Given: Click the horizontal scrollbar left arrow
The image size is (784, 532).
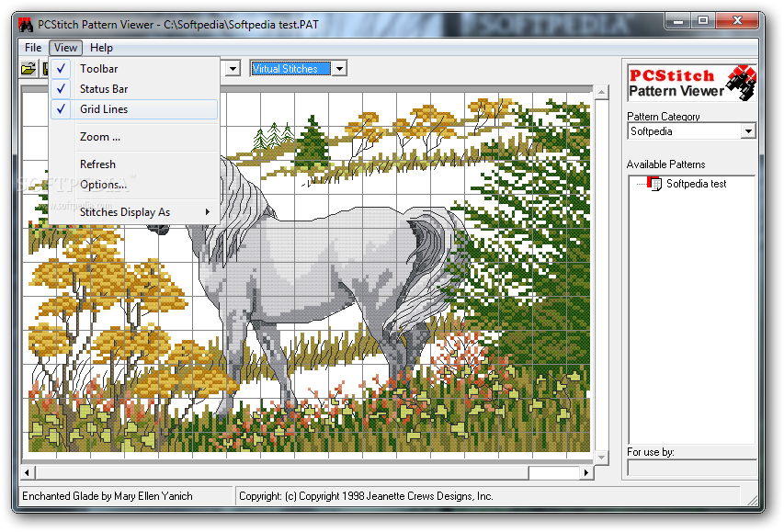Looking at the screenshot, I should tap(28, 472).
